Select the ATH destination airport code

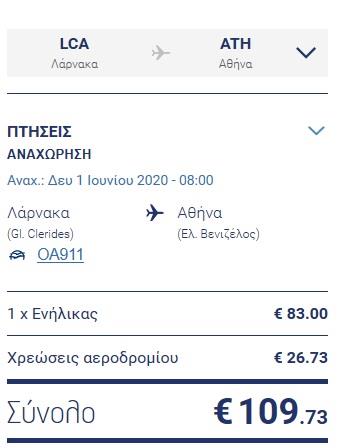(236, 44)
